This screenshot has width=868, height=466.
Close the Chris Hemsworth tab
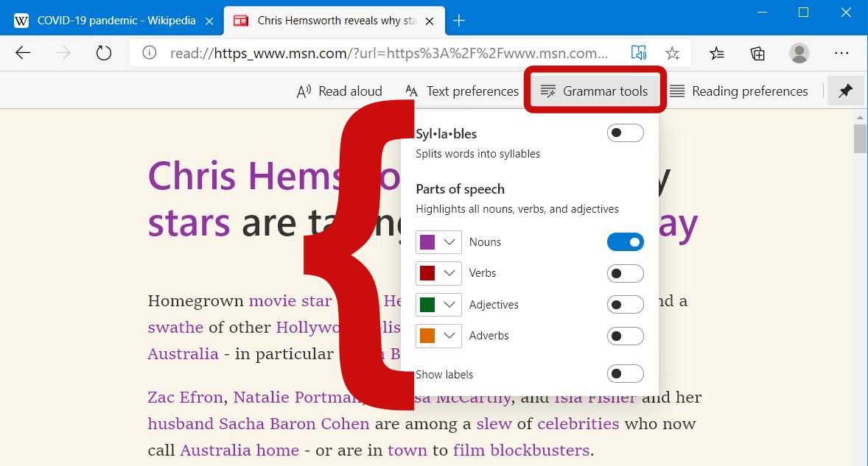coord(429,21)
